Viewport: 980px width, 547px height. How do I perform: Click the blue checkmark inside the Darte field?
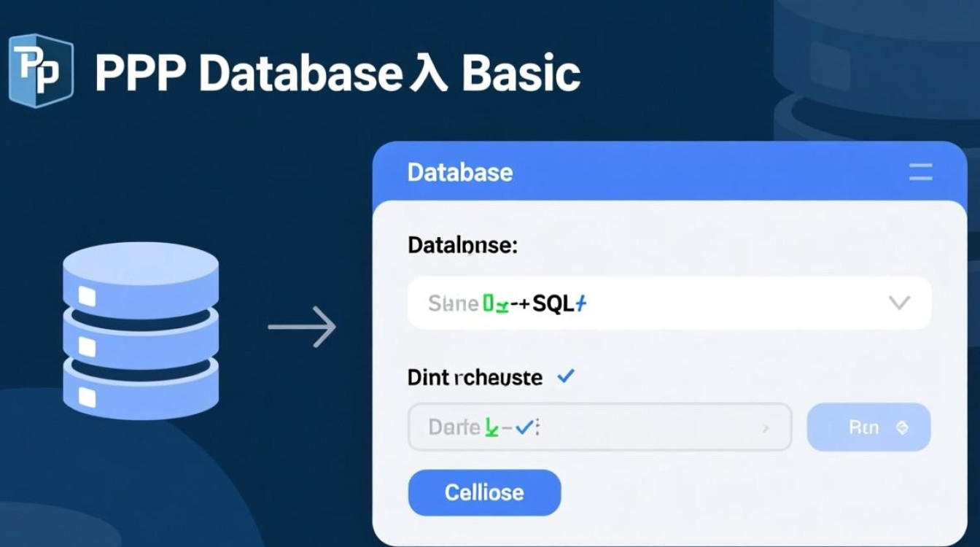(522, 428)
